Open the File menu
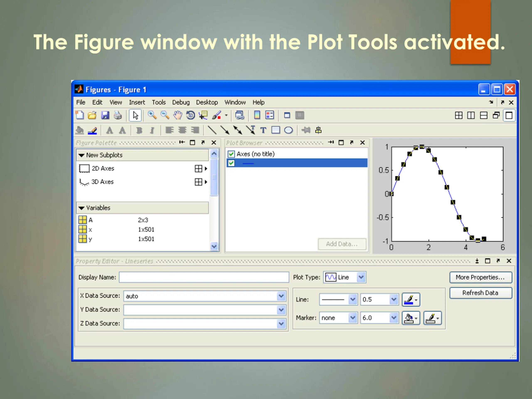This screenshot has width=532, height=399. pyautogui.click(x=81, y=102)
